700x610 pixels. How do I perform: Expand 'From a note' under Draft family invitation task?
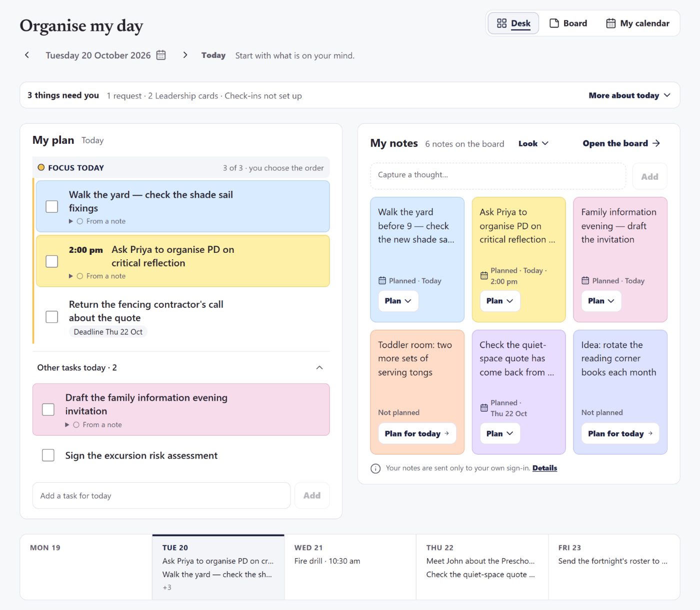(x=94, y=425)
